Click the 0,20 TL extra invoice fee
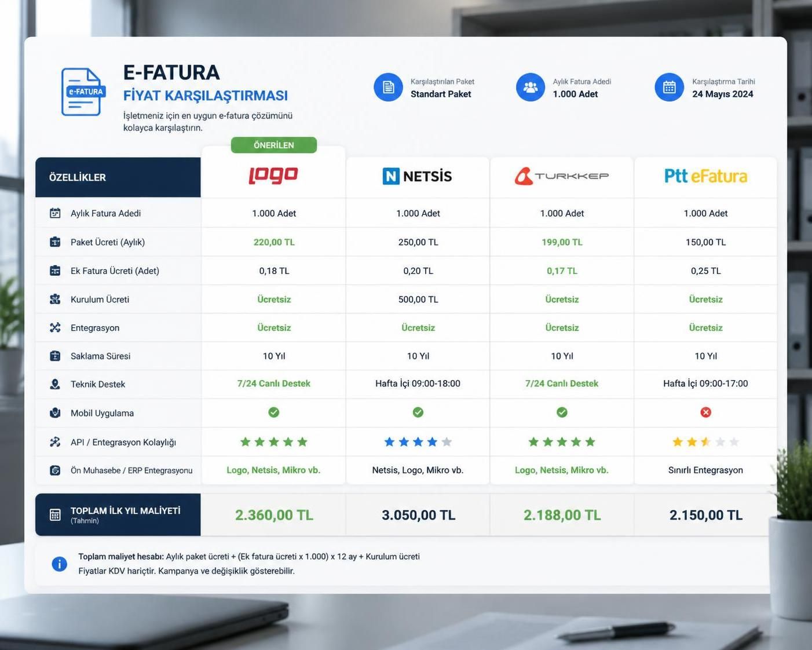This screenshot has width=812, height=650. (418, 271)
